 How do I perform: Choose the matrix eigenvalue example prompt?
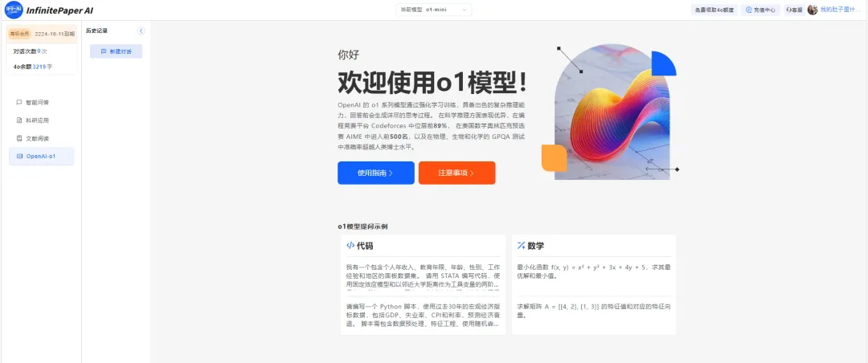click(x=593, y=311)
